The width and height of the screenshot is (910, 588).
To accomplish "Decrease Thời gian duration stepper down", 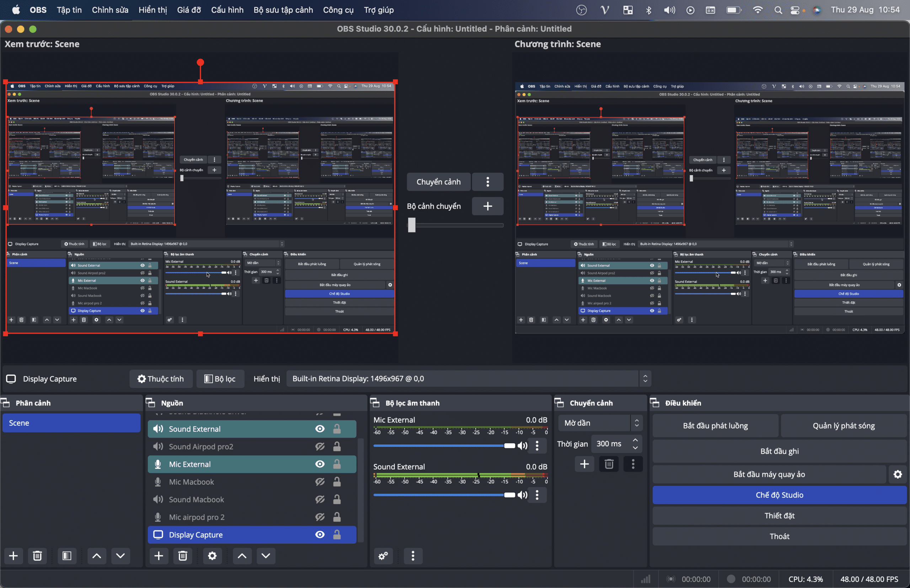I will pyautogui.click(x=635, y=448).
